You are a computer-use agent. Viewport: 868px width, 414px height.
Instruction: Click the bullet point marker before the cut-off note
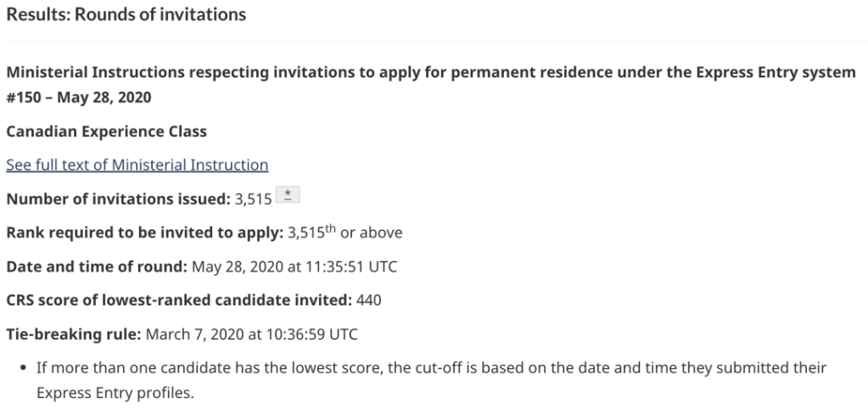[20, 368]
